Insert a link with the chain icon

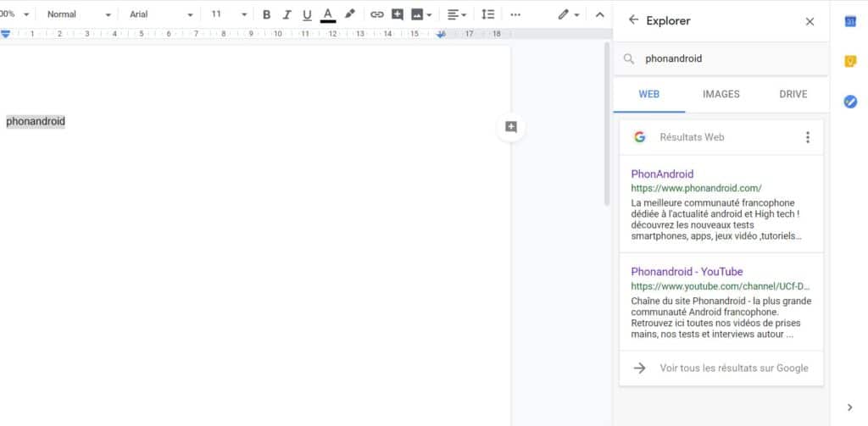[377, 15]
